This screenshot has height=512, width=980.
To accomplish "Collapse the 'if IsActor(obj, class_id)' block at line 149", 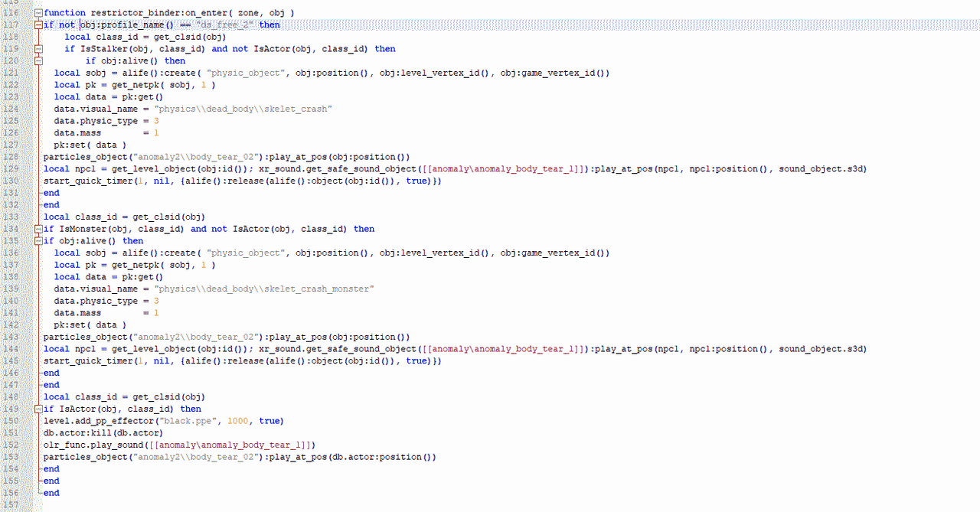I will click(x=38, y=409).
